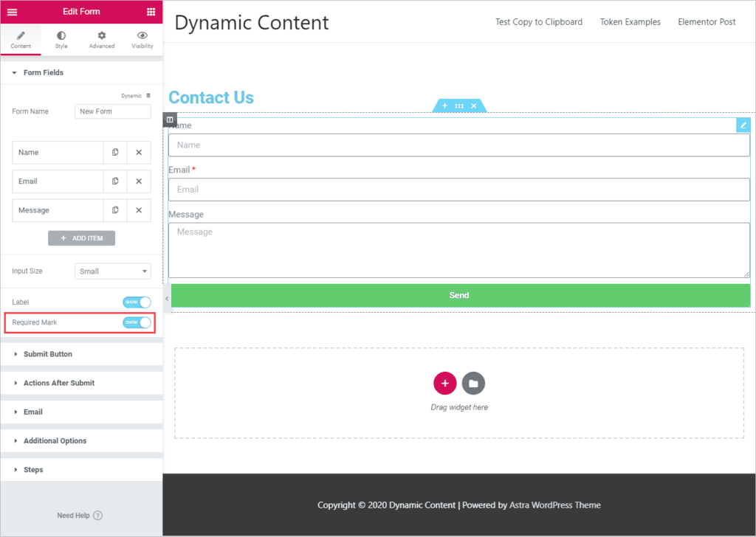Open the widgets grid icon
The width and height of the screenshot is (756, 537).
[151, 12]
